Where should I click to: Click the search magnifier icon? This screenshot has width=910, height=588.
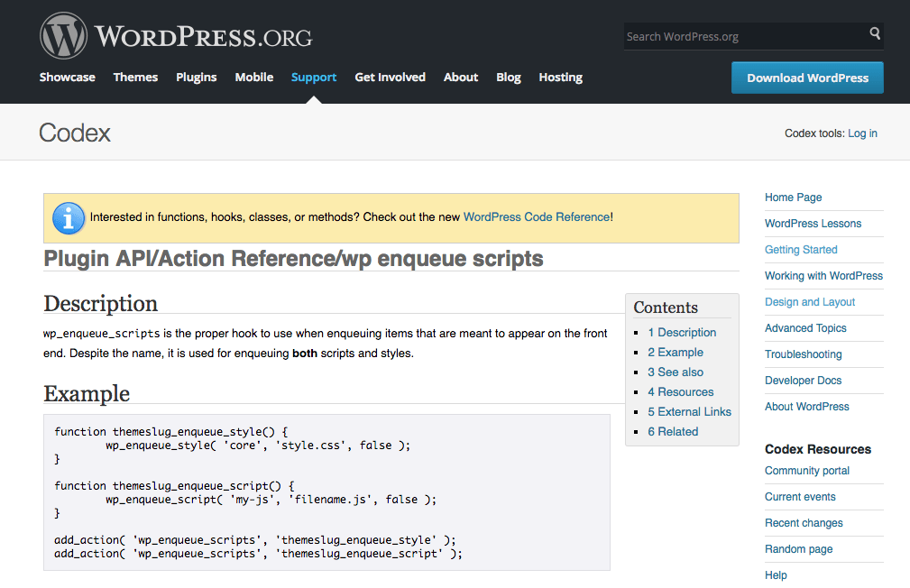(x=875, y=34)
